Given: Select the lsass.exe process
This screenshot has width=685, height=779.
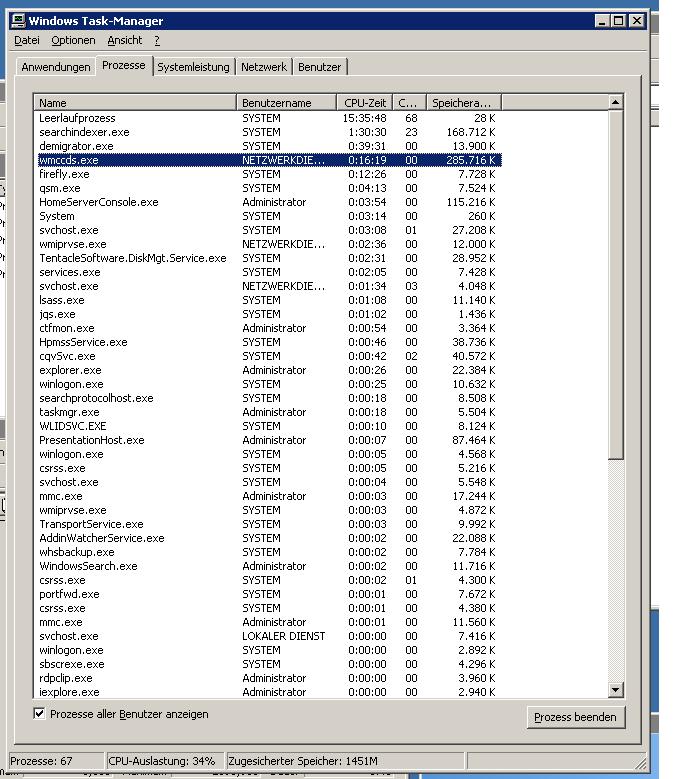Looking at the screenshot, I should click(269, 300).
